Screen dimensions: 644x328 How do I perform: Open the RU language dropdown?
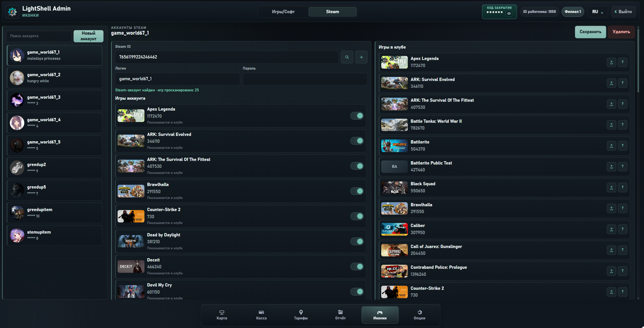click(x=597, y=12)
